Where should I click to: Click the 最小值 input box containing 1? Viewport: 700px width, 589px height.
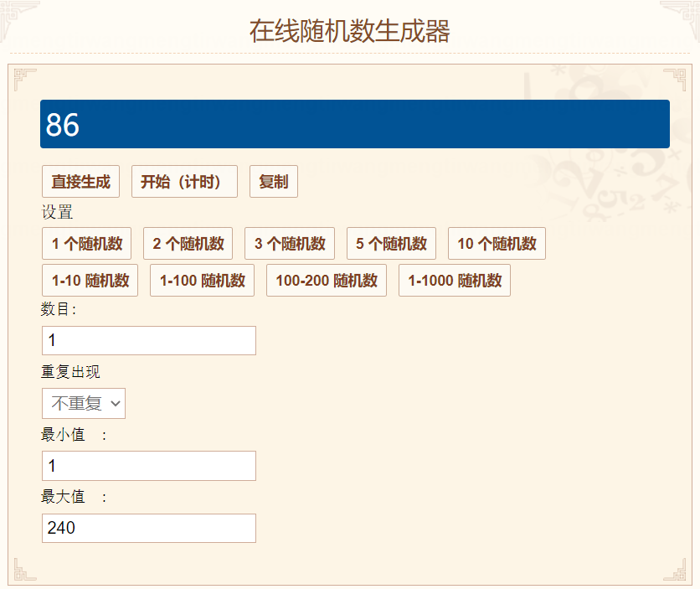pyautogui.click(x=148, y=466)
